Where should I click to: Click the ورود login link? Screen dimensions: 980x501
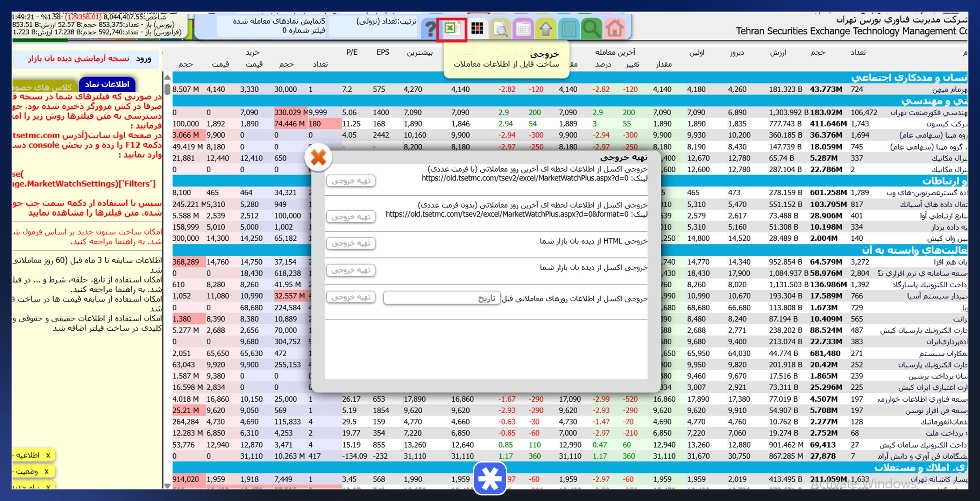pyautogui.click(x=144, y=59)
